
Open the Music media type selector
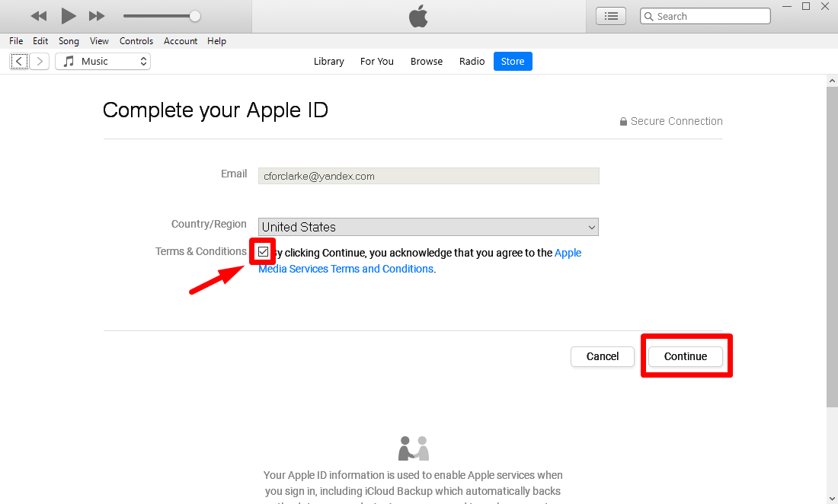click(x=103, y=62)
